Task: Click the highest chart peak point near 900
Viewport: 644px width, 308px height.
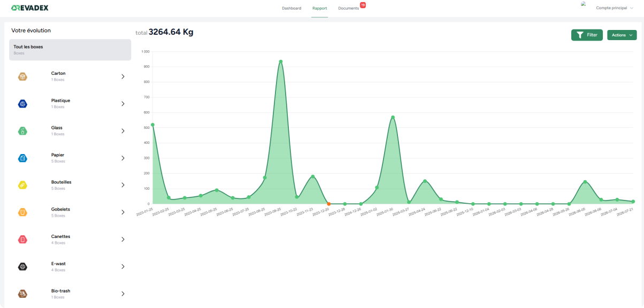Action: click(x=281, y=61)
